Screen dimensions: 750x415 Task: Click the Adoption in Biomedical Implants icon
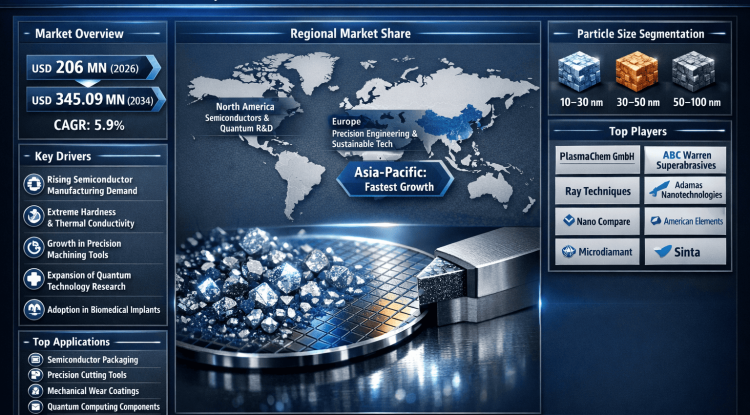click(33, 309)
